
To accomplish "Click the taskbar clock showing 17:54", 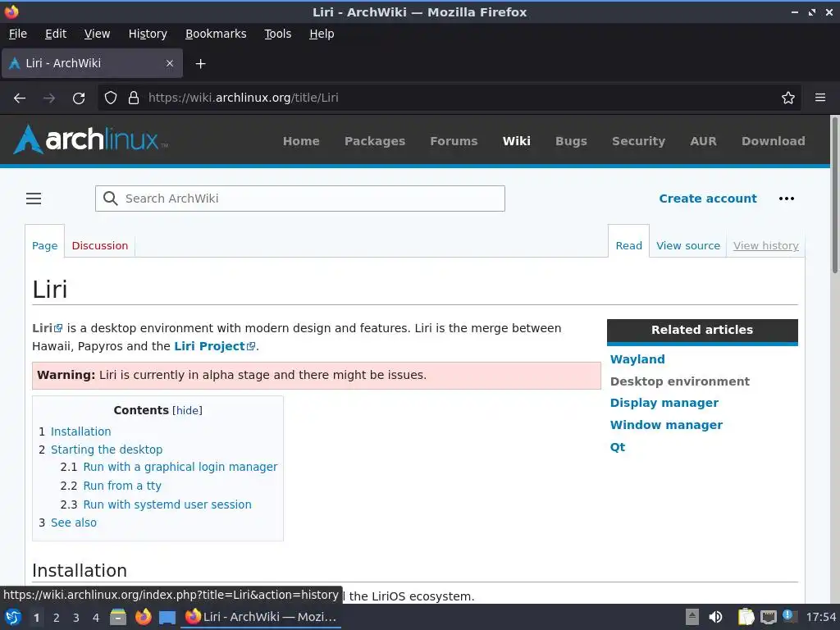I will click(x=820, y=617).
